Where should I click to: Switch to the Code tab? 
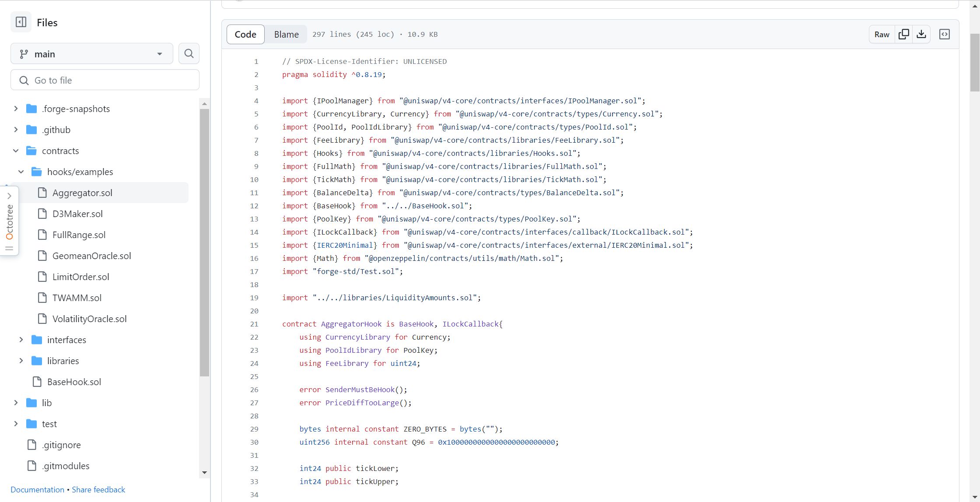click(245, 34)
